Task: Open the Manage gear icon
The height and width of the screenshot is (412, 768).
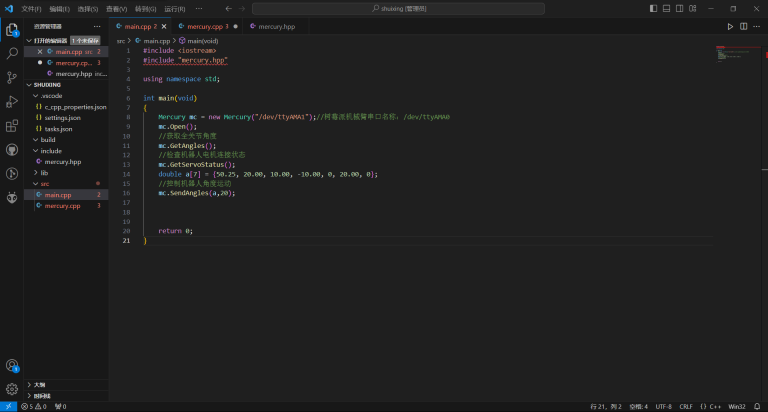Action: (12, 389)
